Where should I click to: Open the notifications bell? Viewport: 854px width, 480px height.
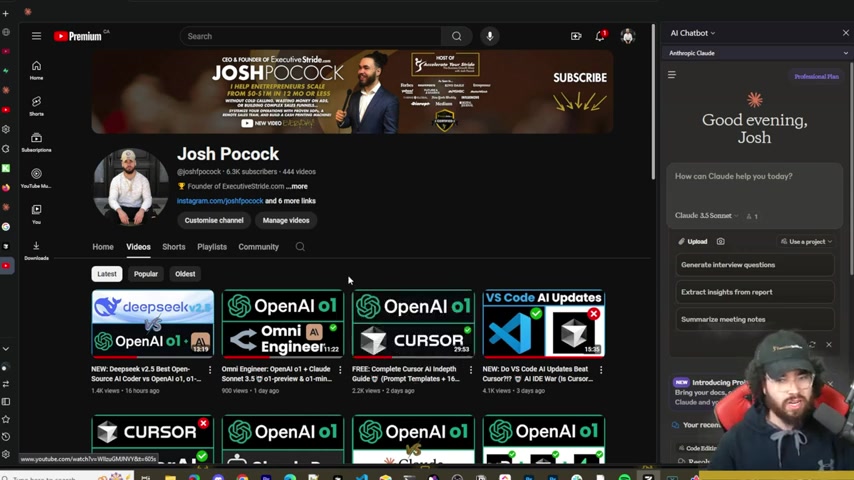600,36
